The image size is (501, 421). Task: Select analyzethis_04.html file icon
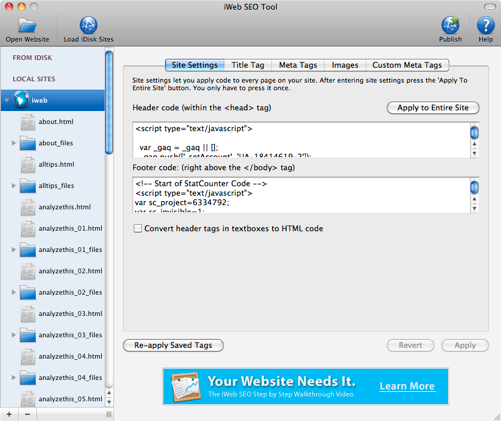28,357
